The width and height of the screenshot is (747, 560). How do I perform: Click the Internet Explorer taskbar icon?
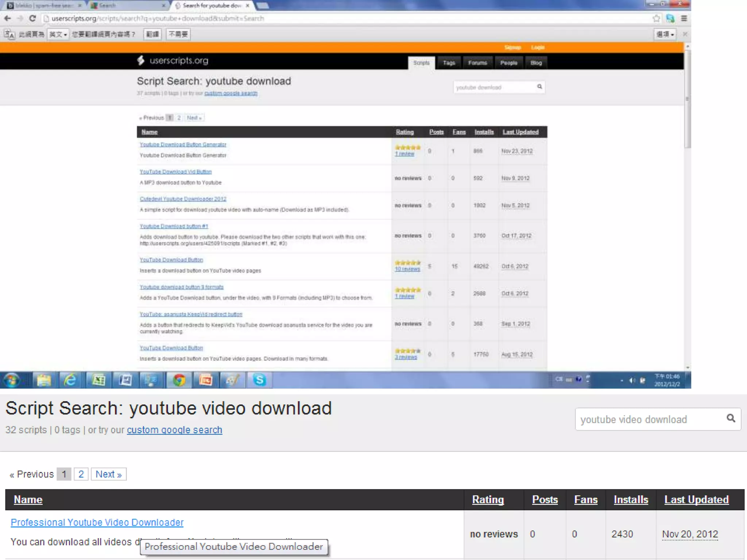[x=70, y=380]
